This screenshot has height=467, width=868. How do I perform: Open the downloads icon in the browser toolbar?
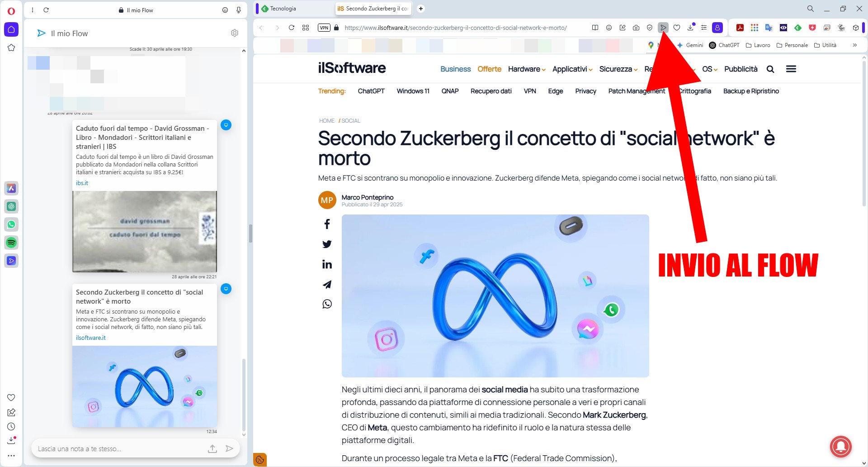[x=690, y=28]
